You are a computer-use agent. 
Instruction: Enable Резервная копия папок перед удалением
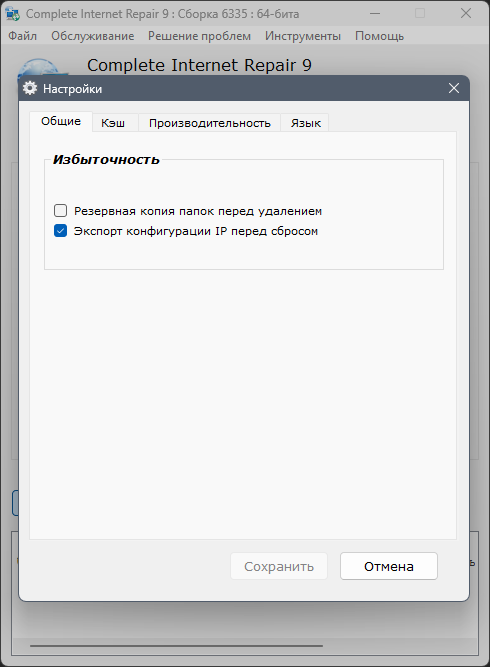point(60,211)
